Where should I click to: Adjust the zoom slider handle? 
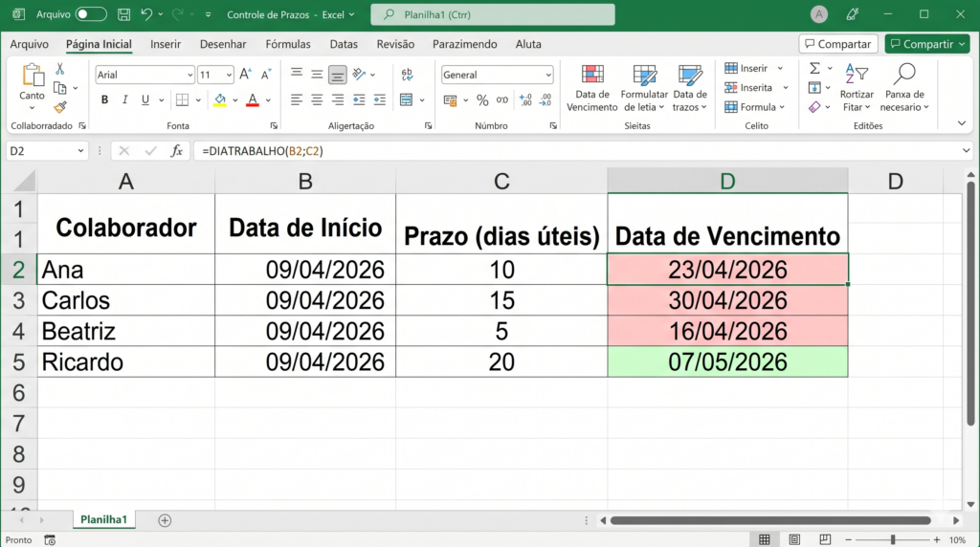(893, 539)
